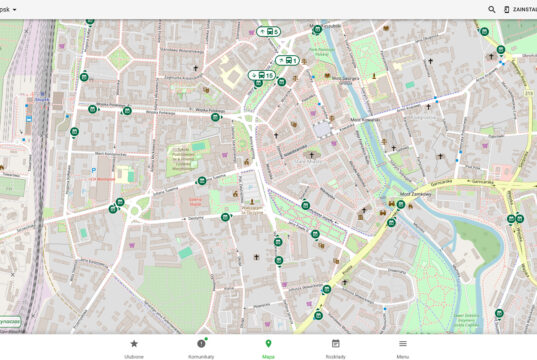Expand the city selector dropdown arrow
Screen dimensions: 537x360
(14, 10)
